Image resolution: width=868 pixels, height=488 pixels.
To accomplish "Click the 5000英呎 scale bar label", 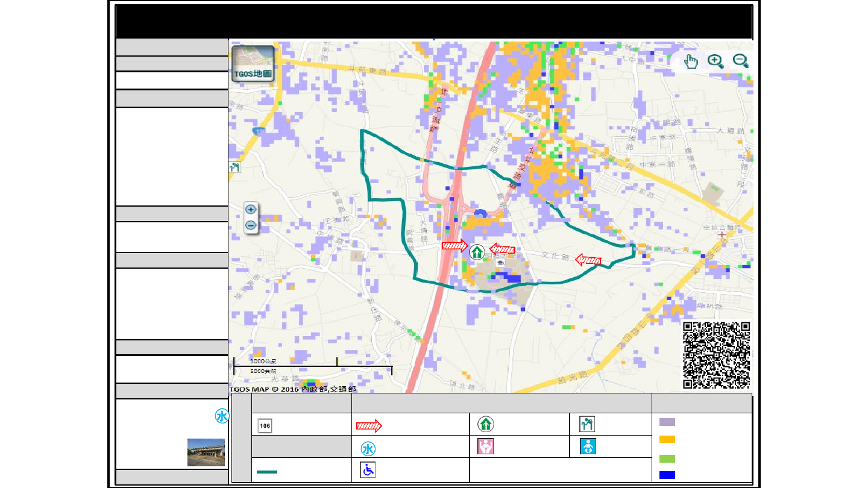I will click(263, 371).
